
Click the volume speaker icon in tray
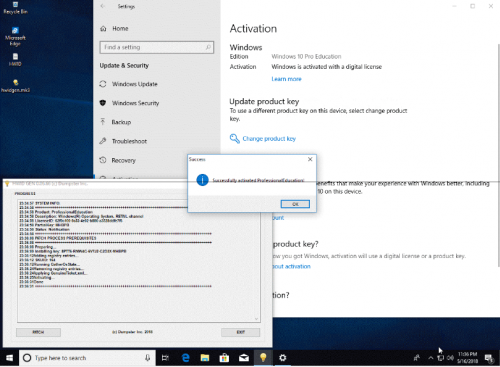coord(450,358)
